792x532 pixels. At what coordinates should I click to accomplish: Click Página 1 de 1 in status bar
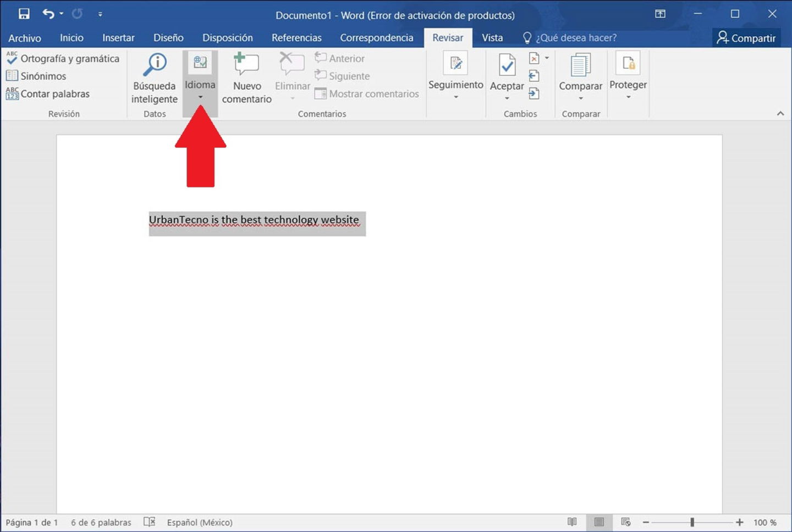pos(32,522)
